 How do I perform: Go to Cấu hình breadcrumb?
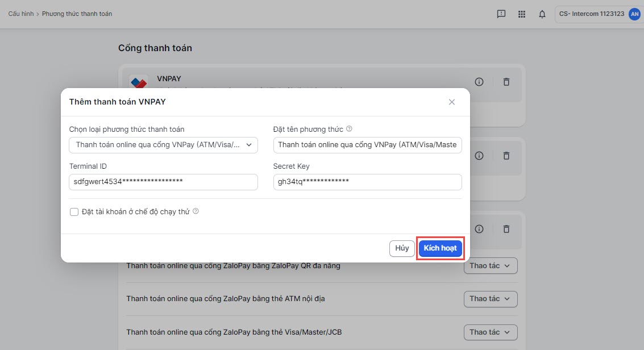[21, 14]
